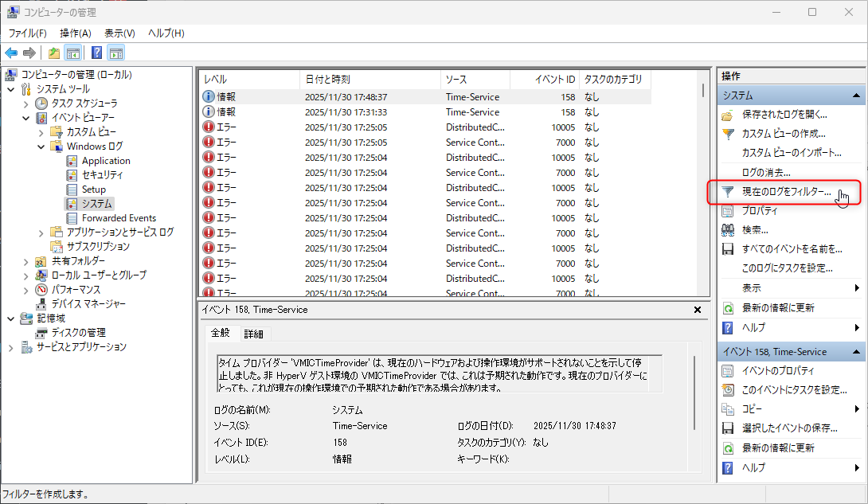Close the event preview pane with X
868x504 pixels.
point(698,310)
